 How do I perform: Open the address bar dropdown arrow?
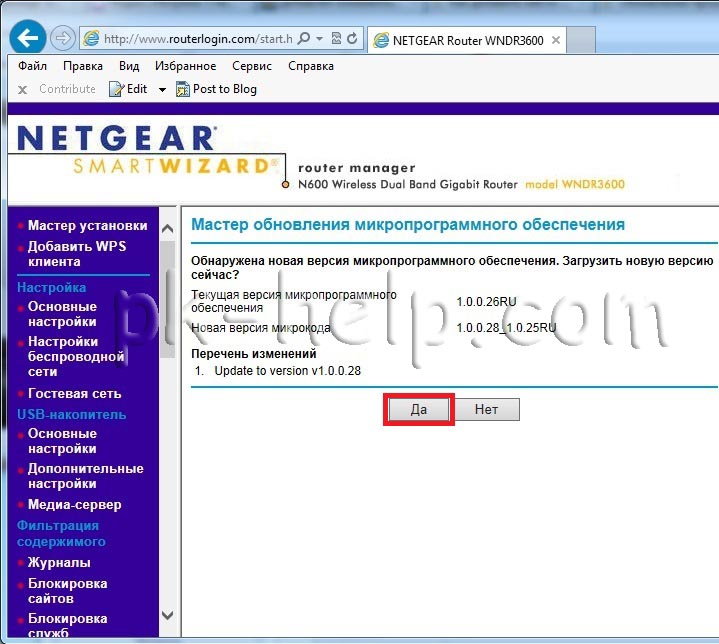(x=320, y=39)
